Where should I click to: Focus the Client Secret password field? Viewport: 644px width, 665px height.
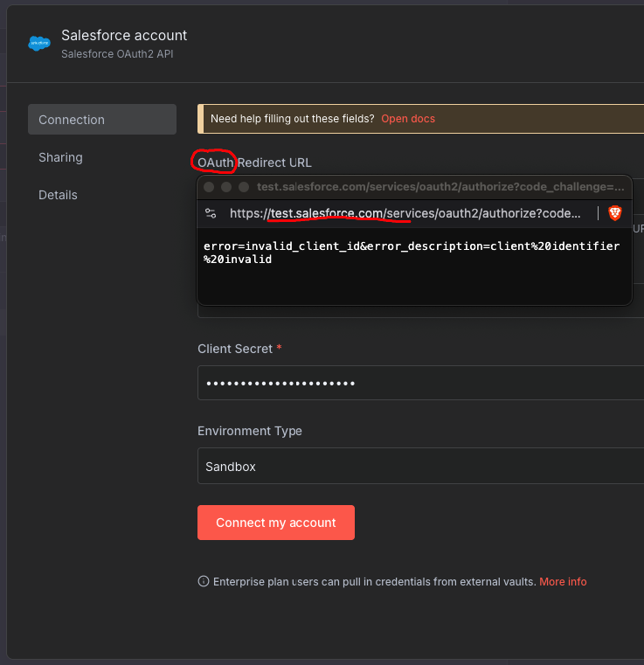[419, 383]
